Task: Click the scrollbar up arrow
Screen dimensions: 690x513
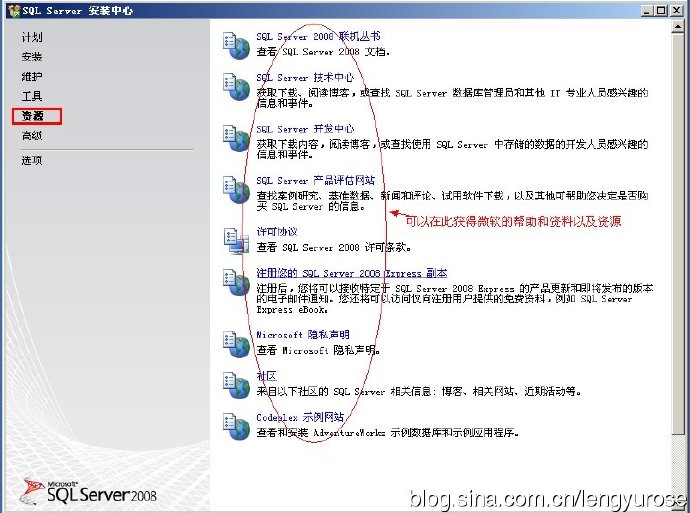Action: click(678, 27)
